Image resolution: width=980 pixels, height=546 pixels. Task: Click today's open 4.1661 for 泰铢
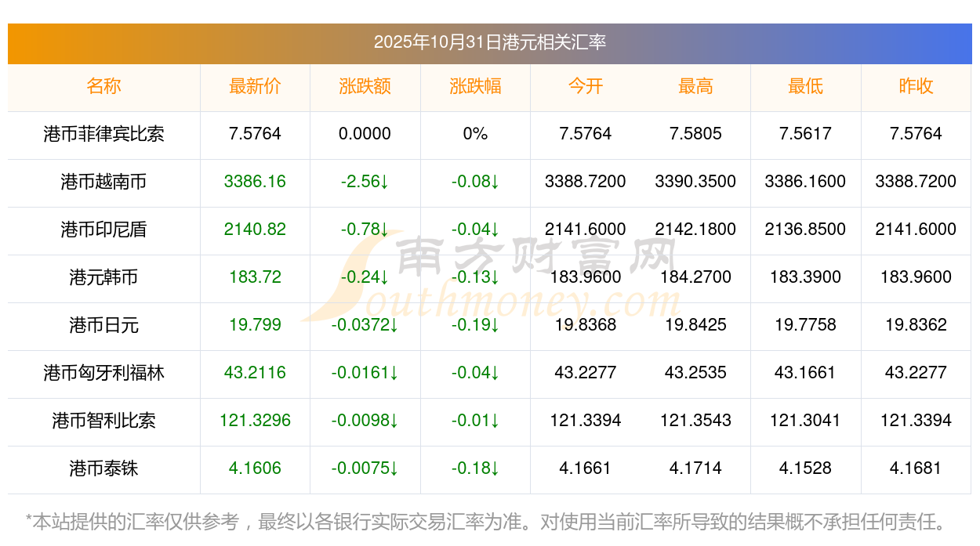(x=585, y=468)
